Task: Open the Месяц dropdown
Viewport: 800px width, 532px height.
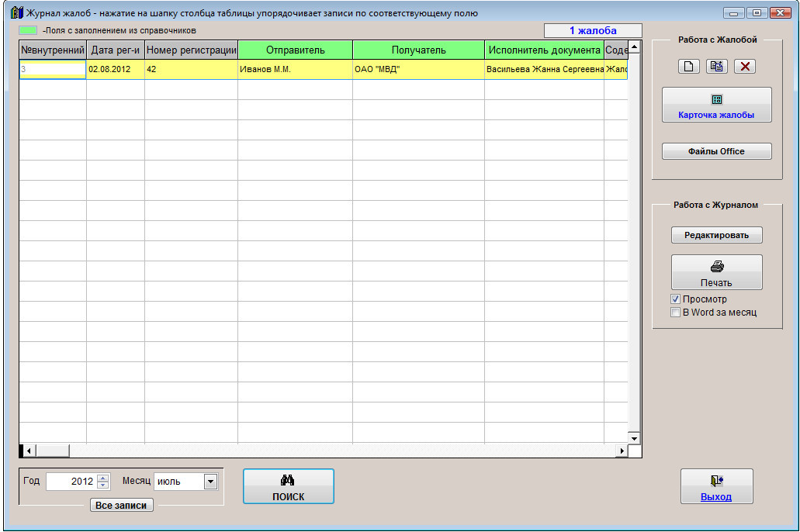Action: (210, 482)
